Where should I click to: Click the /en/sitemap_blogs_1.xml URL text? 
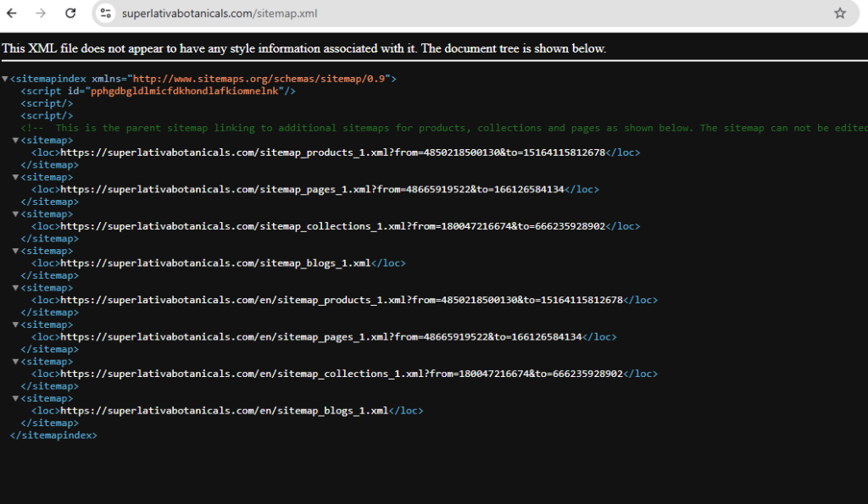click(x=224, y=411)
